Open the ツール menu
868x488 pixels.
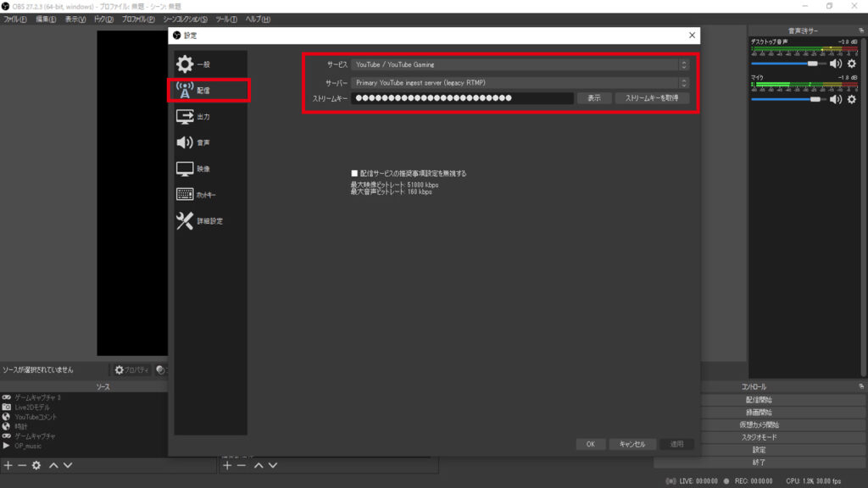click(x=225, y=19)
